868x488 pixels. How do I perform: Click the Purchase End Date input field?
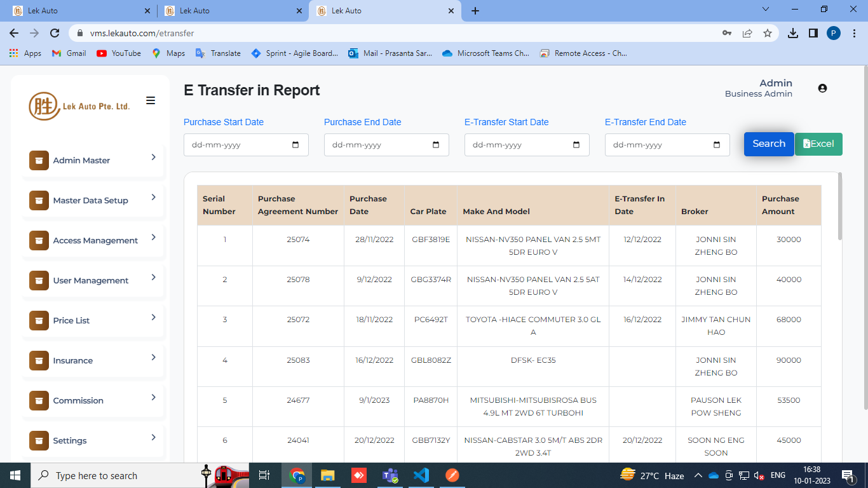pos(378,145)
